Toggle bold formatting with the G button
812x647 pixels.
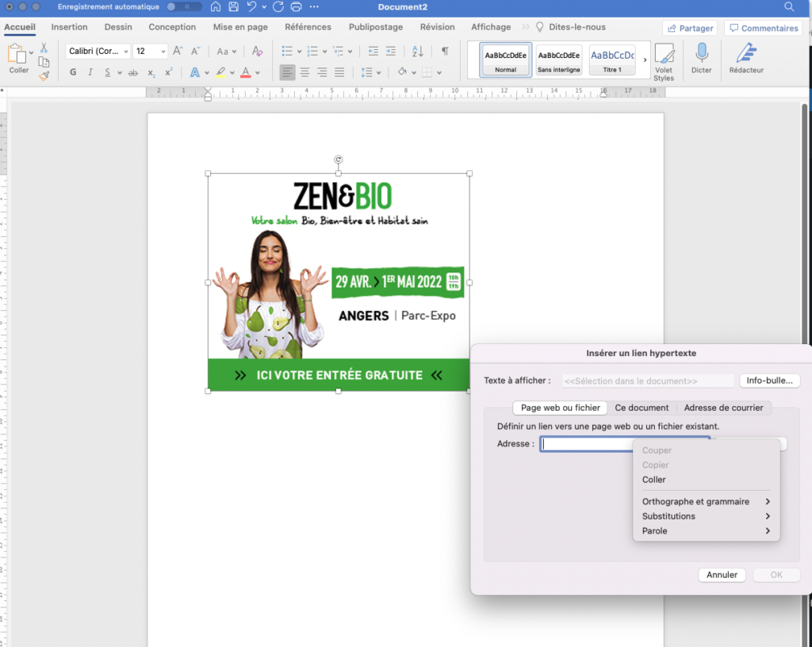click(x=73, y=72)
